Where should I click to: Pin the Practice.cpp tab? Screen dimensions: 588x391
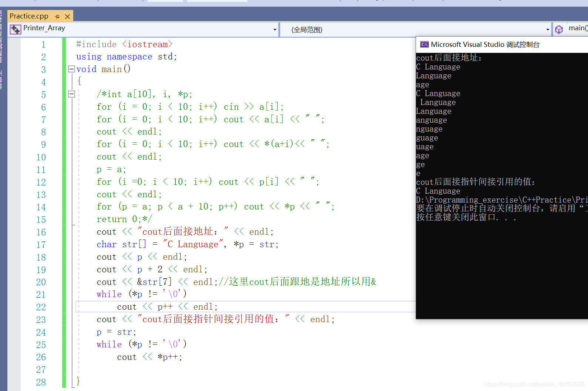(x=57, y=17)
